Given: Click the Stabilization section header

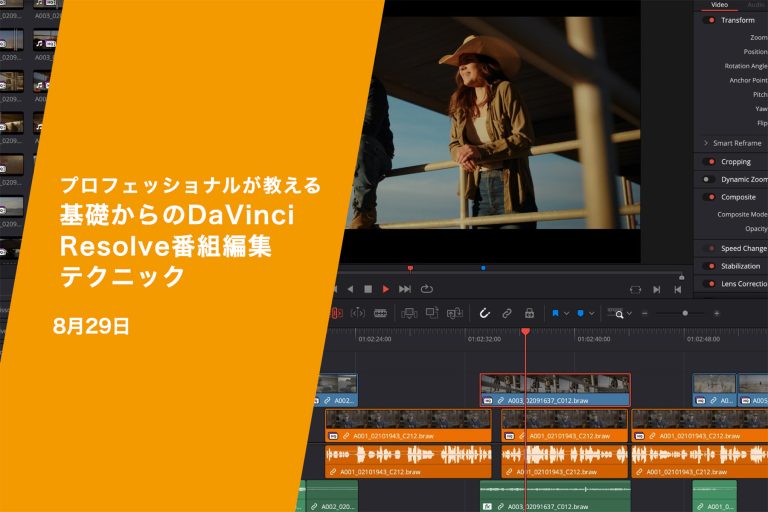Looking at the screenshot, I should click(741, 266).
